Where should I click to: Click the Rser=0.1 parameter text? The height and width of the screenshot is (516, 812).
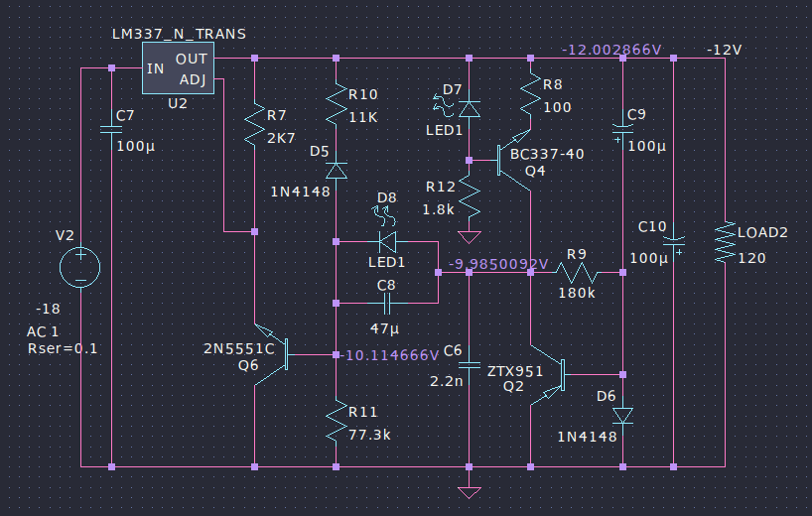point(63,349)
